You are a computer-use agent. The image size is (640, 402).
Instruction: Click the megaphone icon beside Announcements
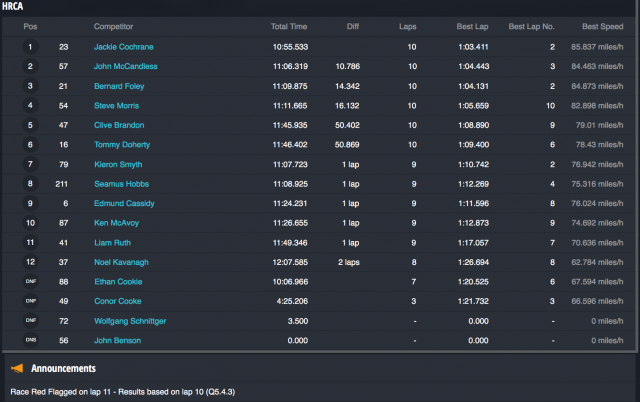[x=17, y=368]
